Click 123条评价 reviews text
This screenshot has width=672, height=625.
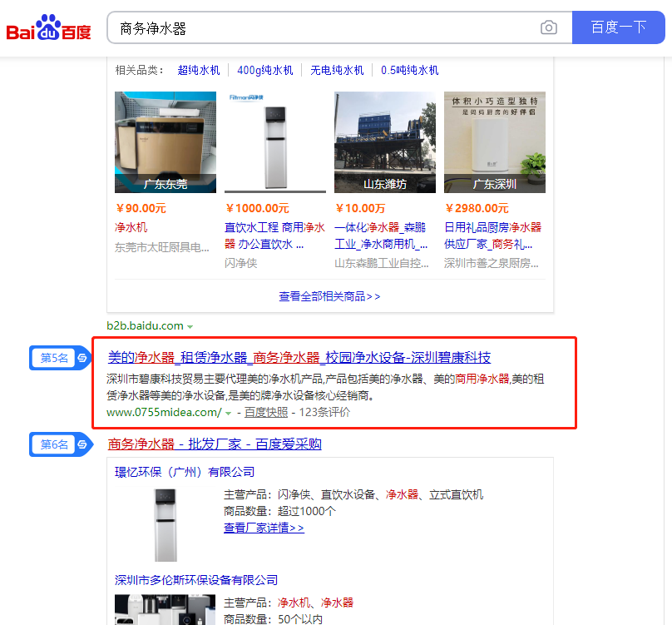(324, 413)
